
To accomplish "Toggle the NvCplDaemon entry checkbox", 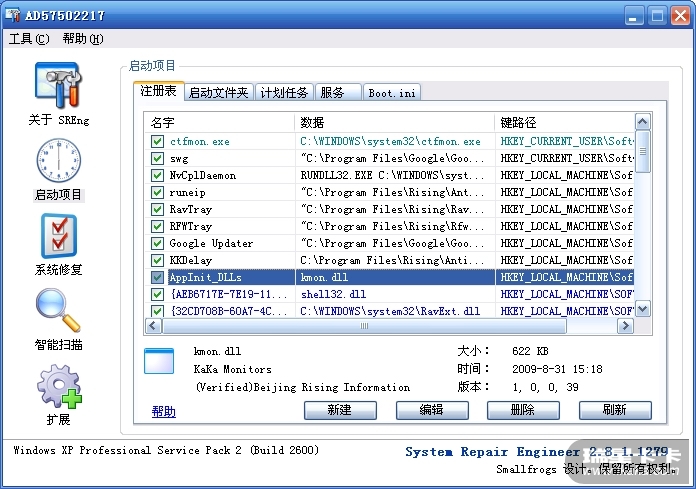I will [x=157, y=176].
